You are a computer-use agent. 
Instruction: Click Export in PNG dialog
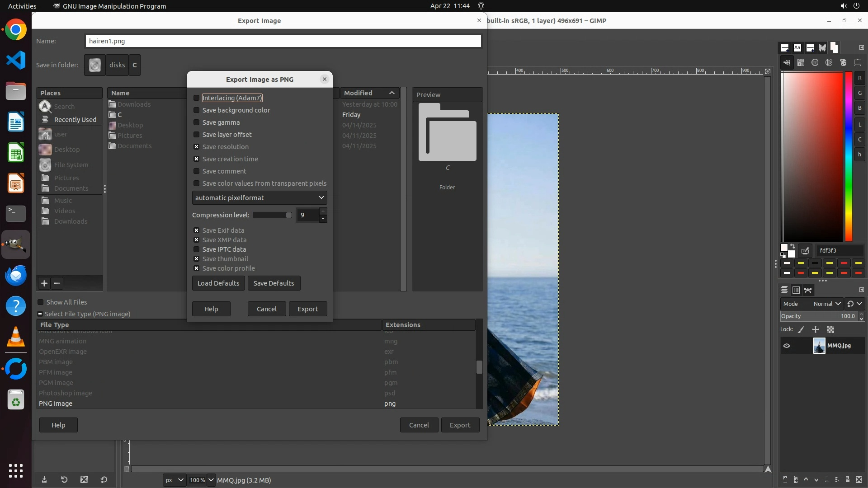307,309
